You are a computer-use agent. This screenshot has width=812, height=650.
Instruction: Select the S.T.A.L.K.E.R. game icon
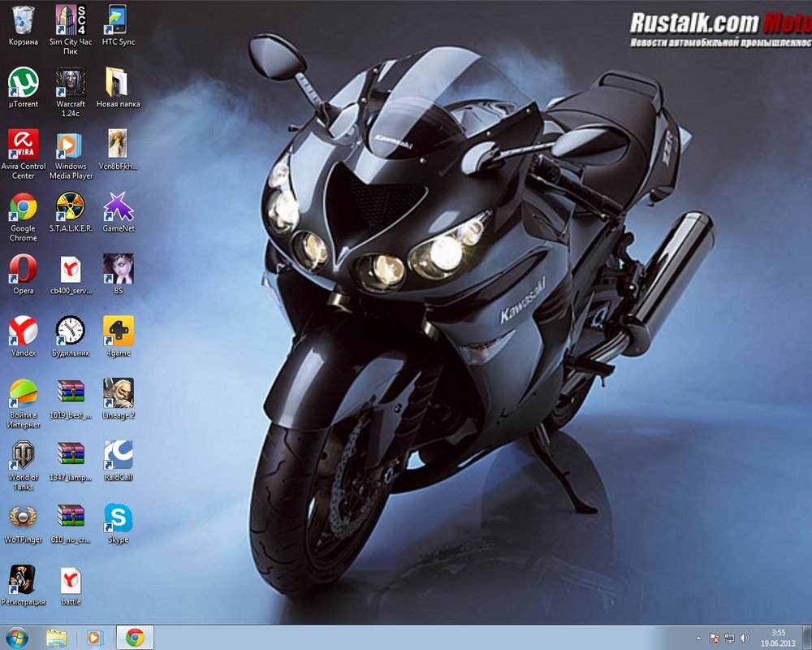(71, 207)
